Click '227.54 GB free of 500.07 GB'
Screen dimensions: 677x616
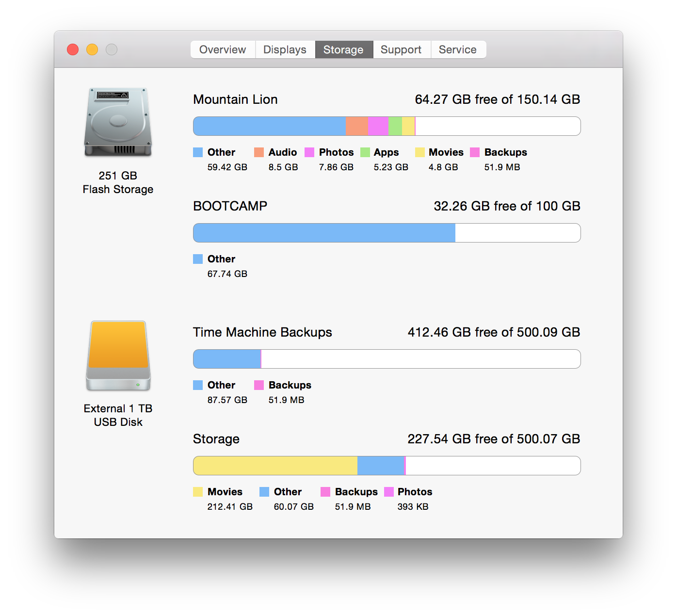coord(494,439)
